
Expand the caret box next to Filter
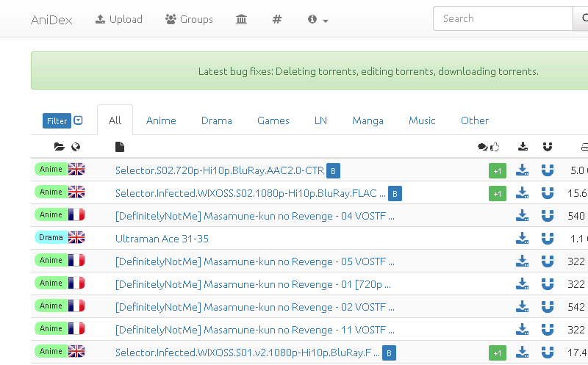(x=79, y=120)
